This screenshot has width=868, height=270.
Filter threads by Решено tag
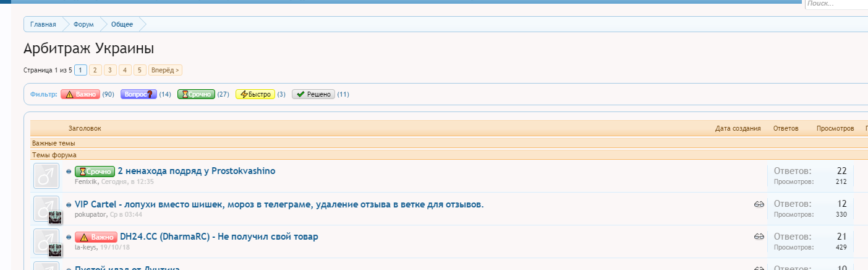pyautogui.click(x=313, y=94)
